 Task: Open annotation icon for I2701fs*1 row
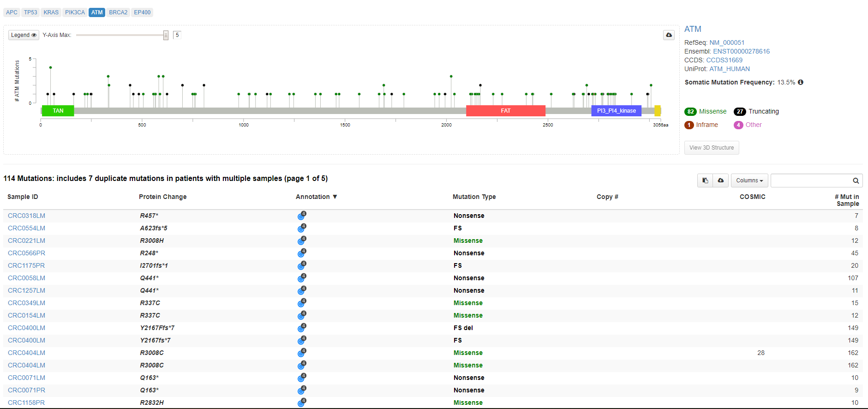(302, 265)
